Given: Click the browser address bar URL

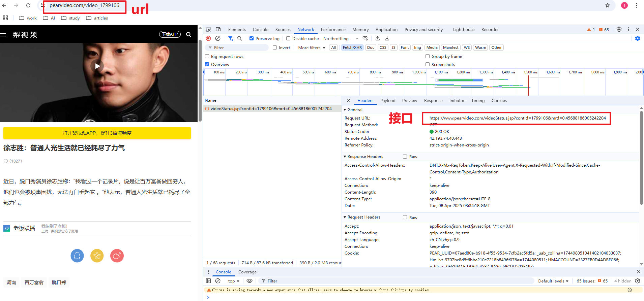Looking at the screenshot, I should (84, 5).
